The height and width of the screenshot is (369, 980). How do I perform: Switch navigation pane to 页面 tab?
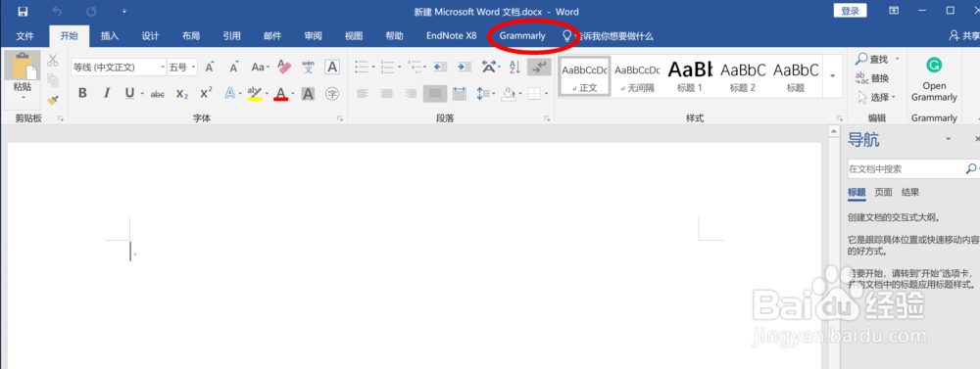pyautogui.click(x=883, y=192)
